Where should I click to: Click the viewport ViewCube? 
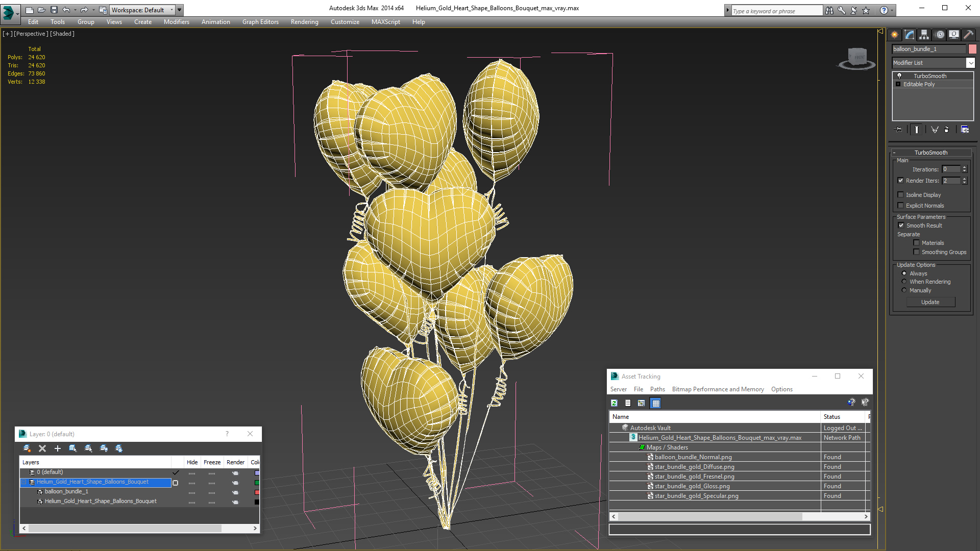coord(857,58)
